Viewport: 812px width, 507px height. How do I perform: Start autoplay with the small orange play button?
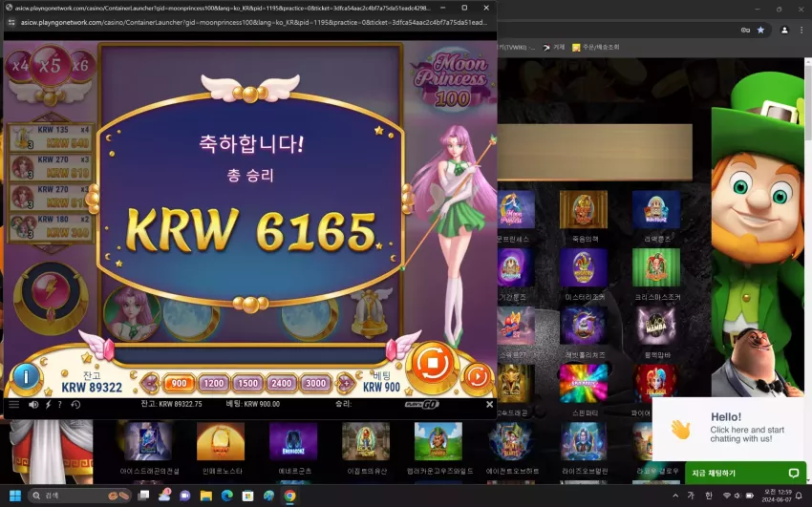(x=477, y=376)
